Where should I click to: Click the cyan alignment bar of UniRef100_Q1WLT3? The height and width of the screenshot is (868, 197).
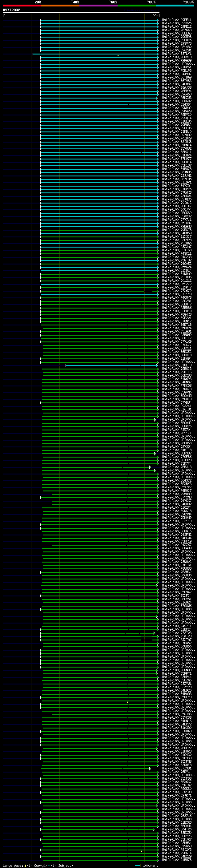(x=111, y=365)
